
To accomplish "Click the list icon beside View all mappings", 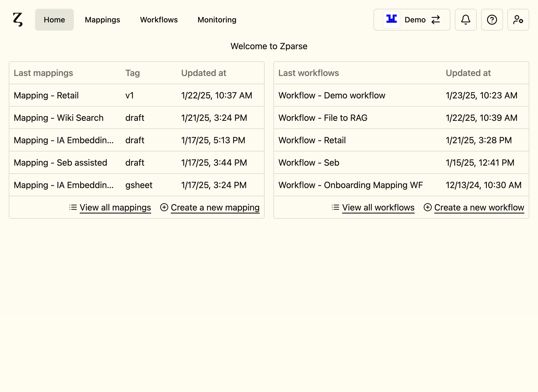I will (73, 207).
